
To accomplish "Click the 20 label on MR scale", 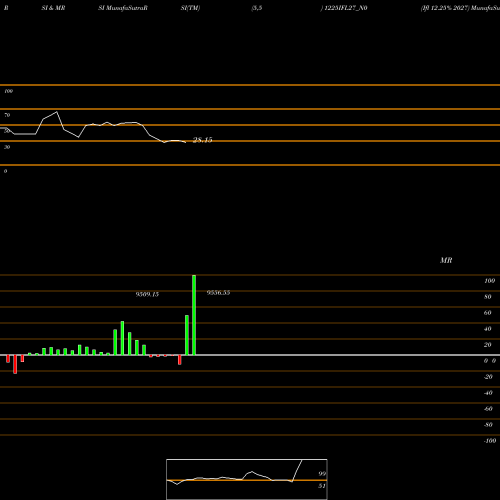I will (x=488, y=345).
